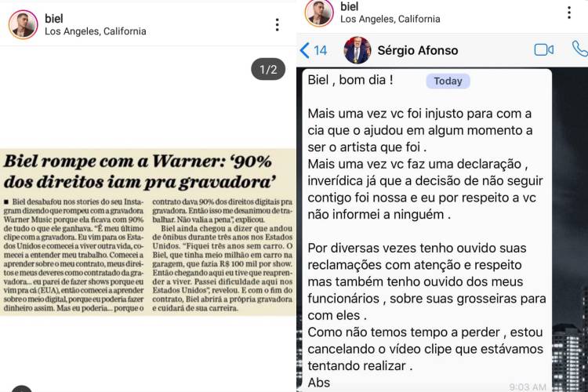
Task: Tap the unread count 14 beside back arrow
Action: coord(320,51)
